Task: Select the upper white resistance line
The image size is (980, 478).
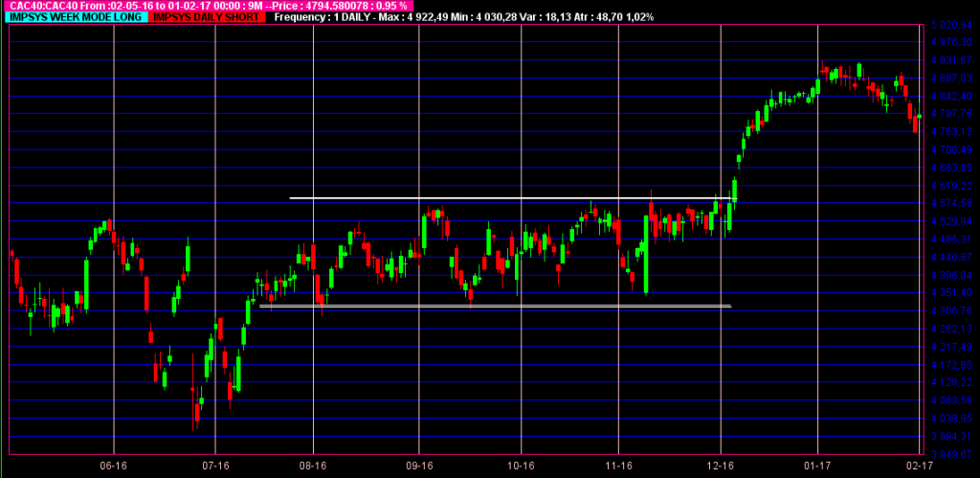Action: coord(513,198)
